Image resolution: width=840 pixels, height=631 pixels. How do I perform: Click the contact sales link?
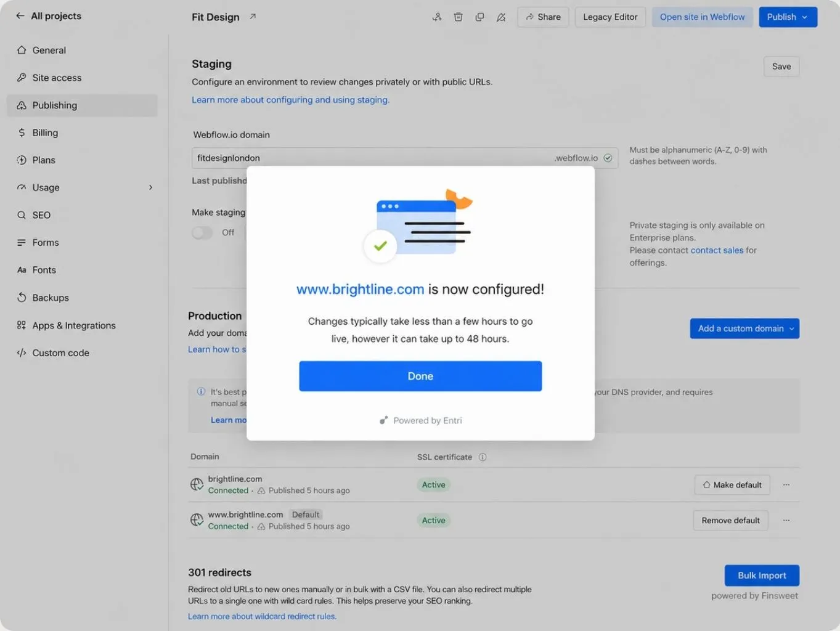pyautogui.click(x=717, y=250)
